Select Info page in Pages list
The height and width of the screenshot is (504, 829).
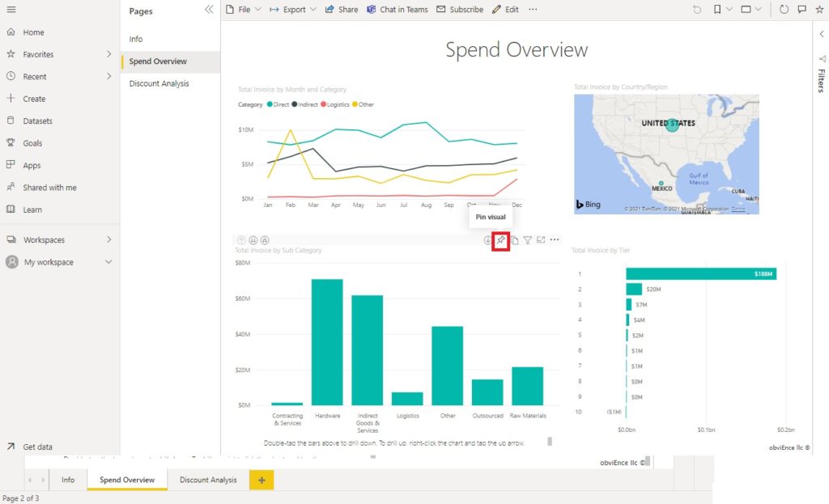pyautogui.click(x=136, y=39)
